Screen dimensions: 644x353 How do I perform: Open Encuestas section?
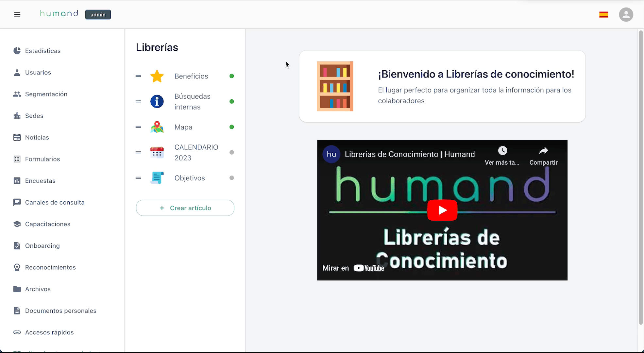tap(40, 181)
